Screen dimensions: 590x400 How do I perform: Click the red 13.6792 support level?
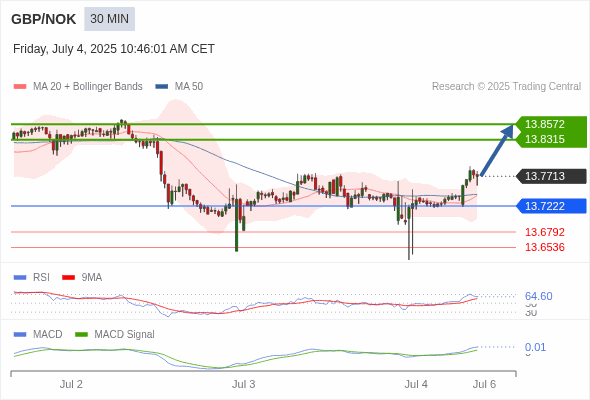[x=544, y=232]
